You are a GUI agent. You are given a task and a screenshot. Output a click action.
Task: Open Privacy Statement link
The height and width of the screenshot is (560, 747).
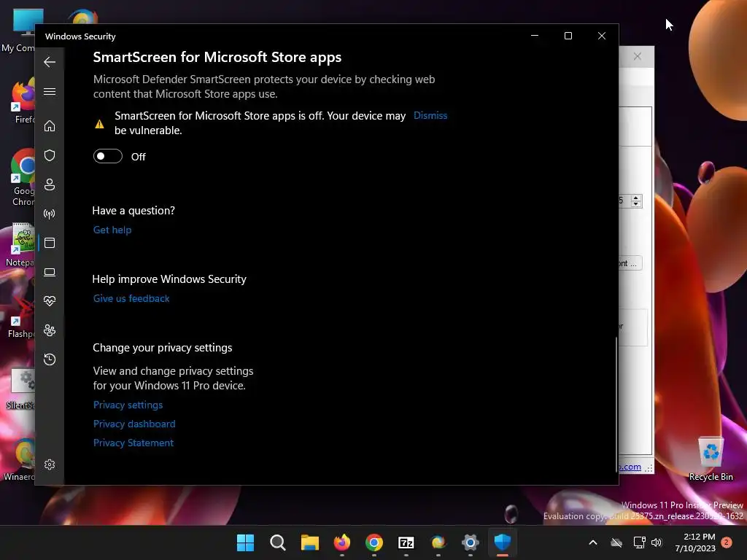(x=133, y=443)
